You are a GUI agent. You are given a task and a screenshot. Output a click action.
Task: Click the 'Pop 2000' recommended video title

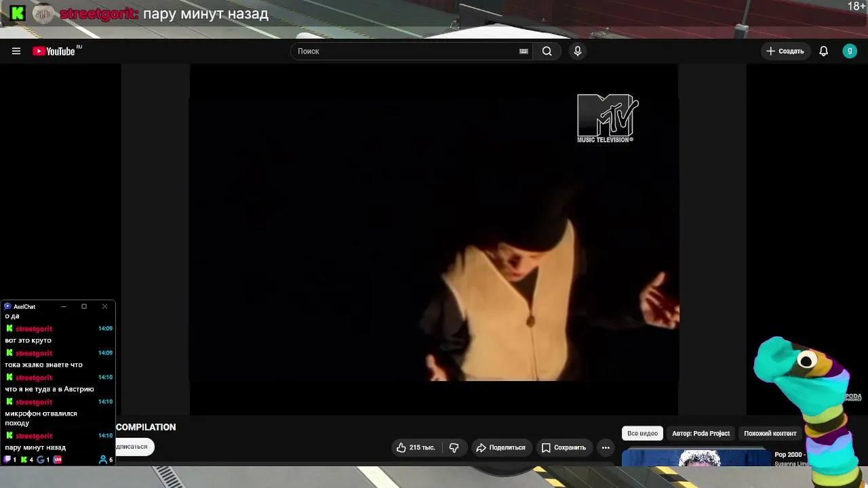[789, 455]
